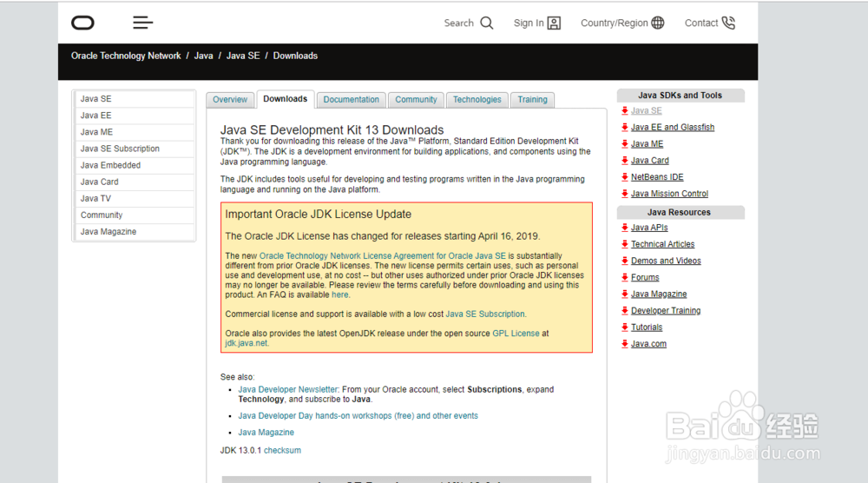Click the Java breadcrumb link
The image size is (868, 483).
[203, 56]
